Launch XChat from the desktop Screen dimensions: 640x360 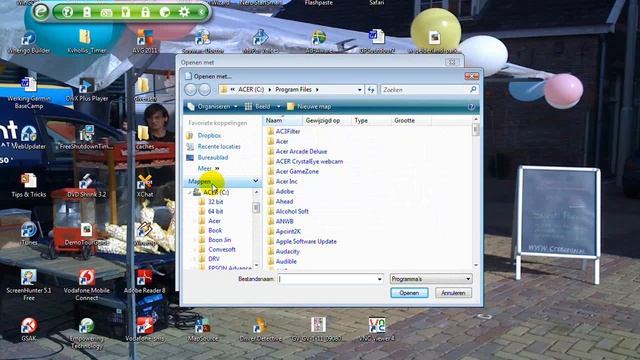pos(144,186)
